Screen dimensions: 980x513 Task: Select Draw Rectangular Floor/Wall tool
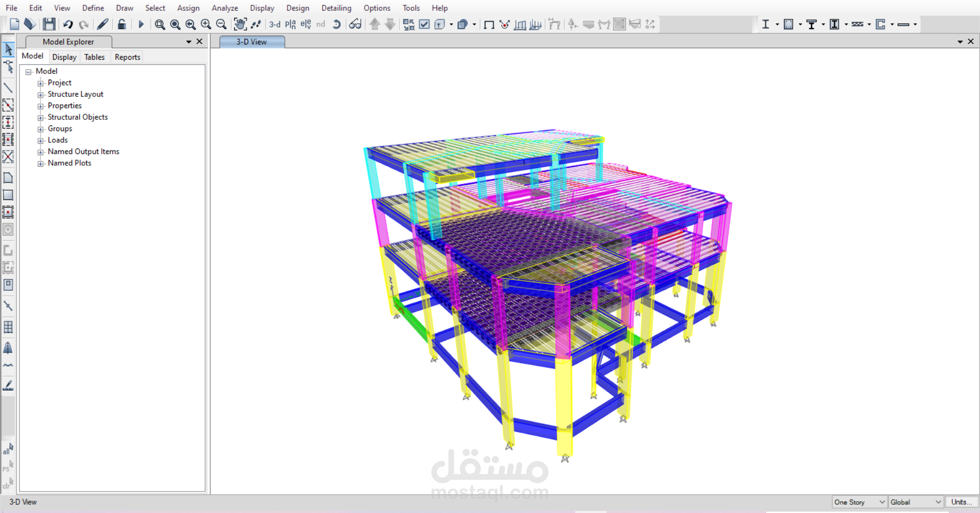[x=8, y=195]
